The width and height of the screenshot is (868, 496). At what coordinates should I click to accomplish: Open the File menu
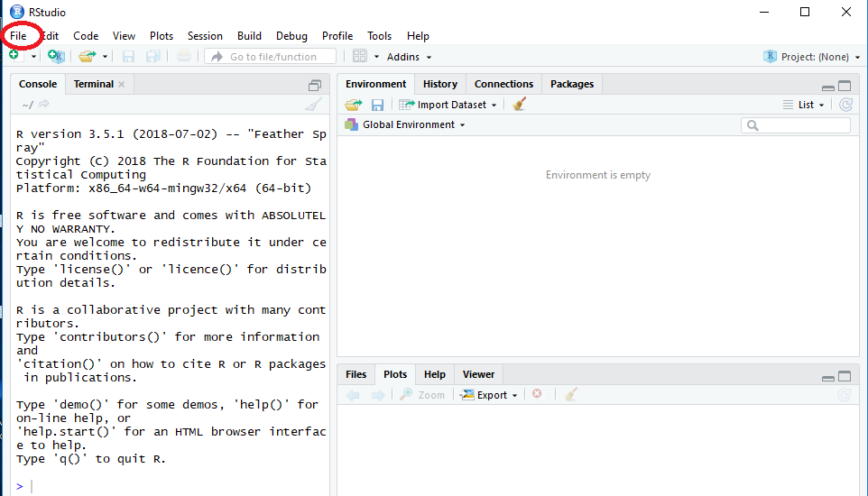coord(18,36)
